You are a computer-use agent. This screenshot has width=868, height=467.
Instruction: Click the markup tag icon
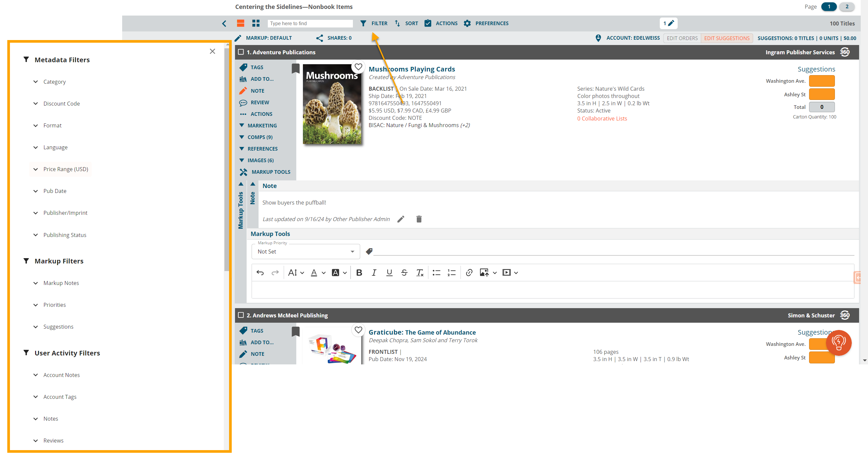(x=369, y=251)
